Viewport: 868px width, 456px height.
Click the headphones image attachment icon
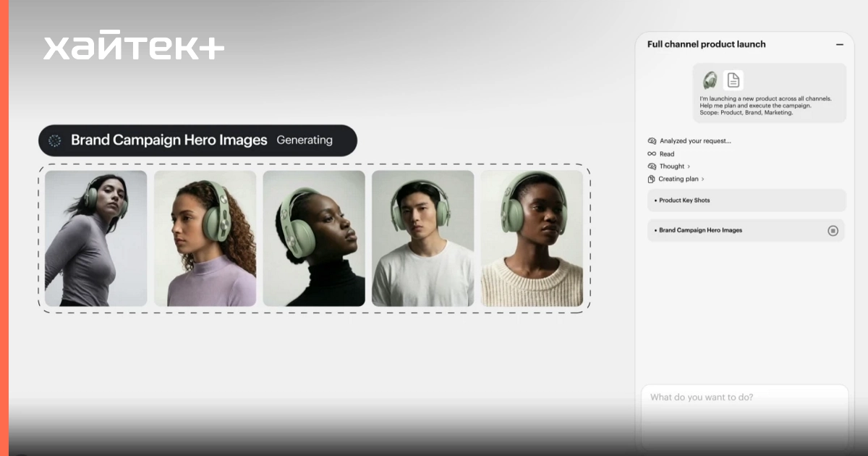click(710, 80)
